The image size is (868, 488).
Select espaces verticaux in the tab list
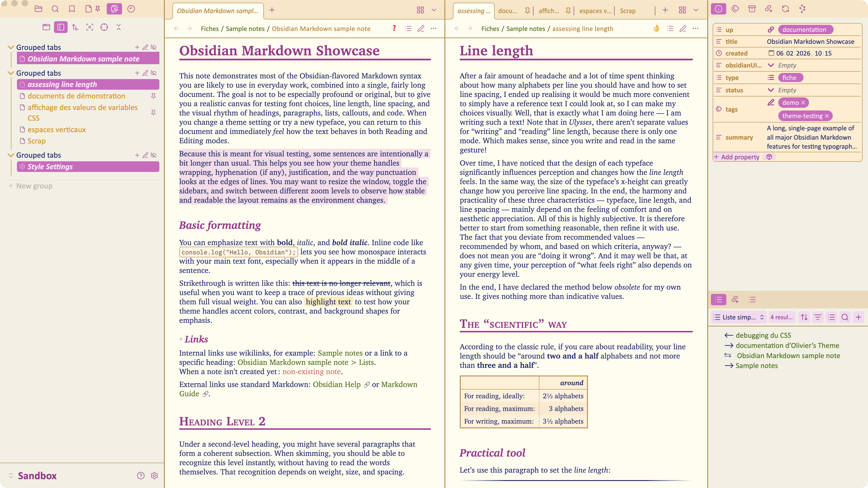(57, 130)
